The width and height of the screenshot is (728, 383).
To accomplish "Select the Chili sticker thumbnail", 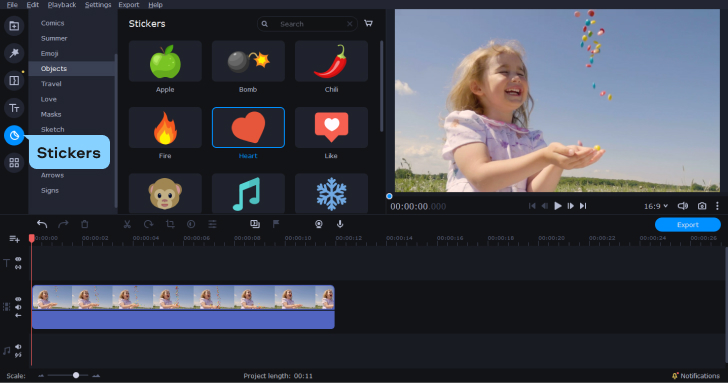I will pos(332,61).
